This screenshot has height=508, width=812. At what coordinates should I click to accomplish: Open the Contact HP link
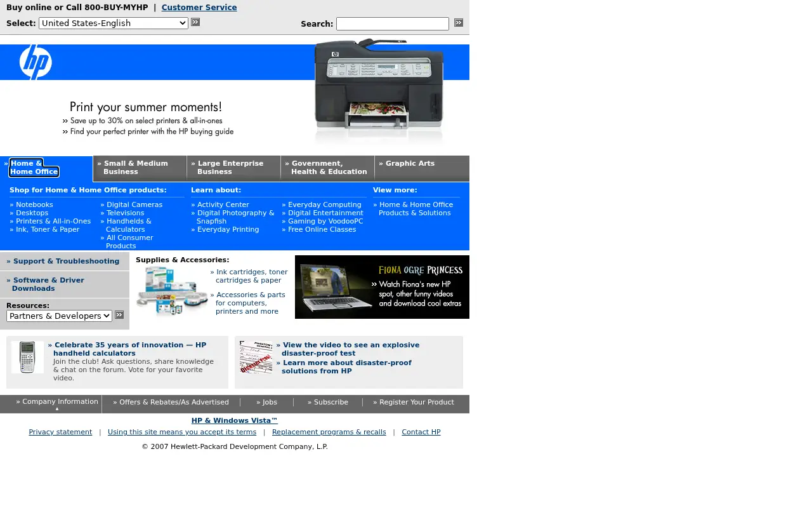click(421, 432)
